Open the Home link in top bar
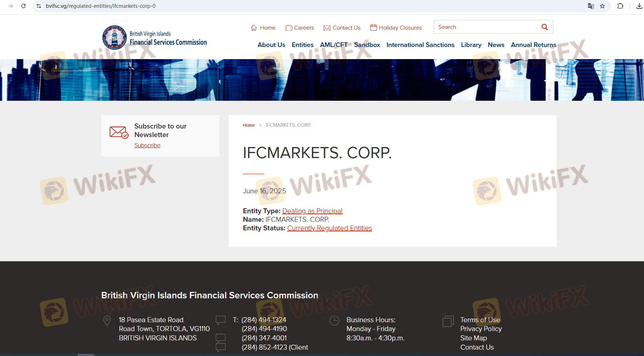 [268, 28]
